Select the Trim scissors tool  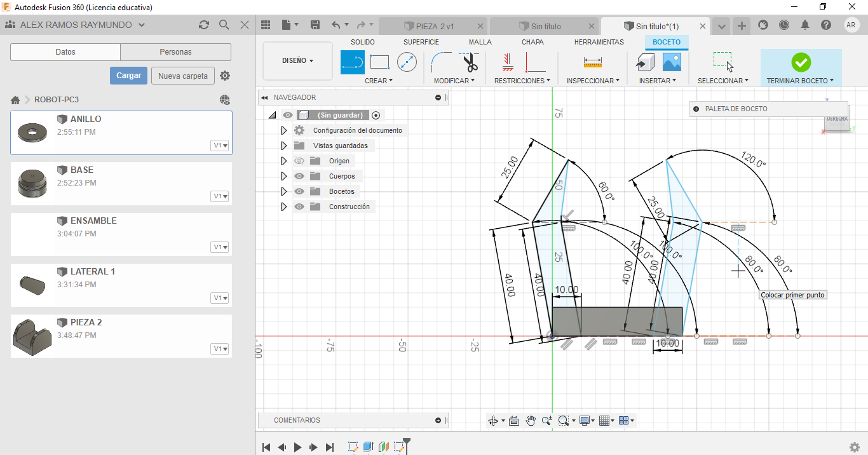point(470,63)
